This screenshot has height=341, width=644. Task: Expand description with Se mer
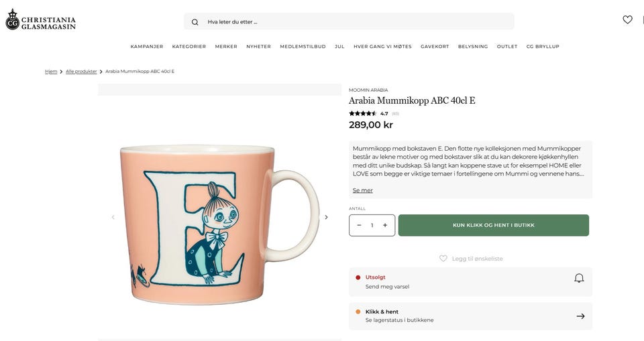(x=363, y=190)
